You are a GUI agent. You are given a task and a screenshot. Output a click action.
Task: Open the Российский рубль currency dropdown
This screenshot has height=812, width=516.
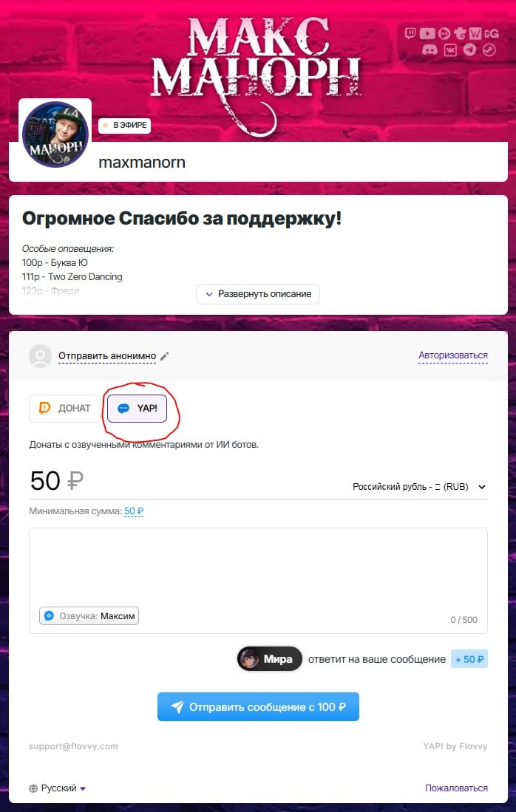coord(419,487)
